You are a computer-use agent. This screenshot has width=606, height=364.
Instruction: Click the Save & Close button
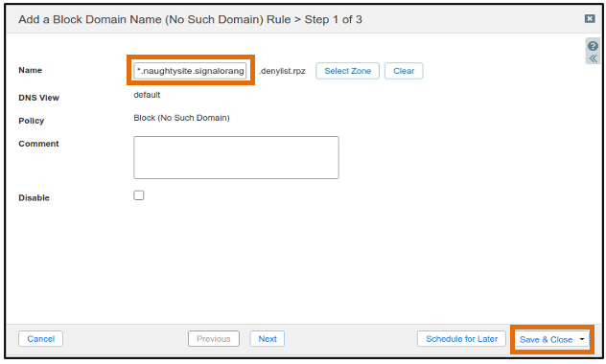(546, 340)
